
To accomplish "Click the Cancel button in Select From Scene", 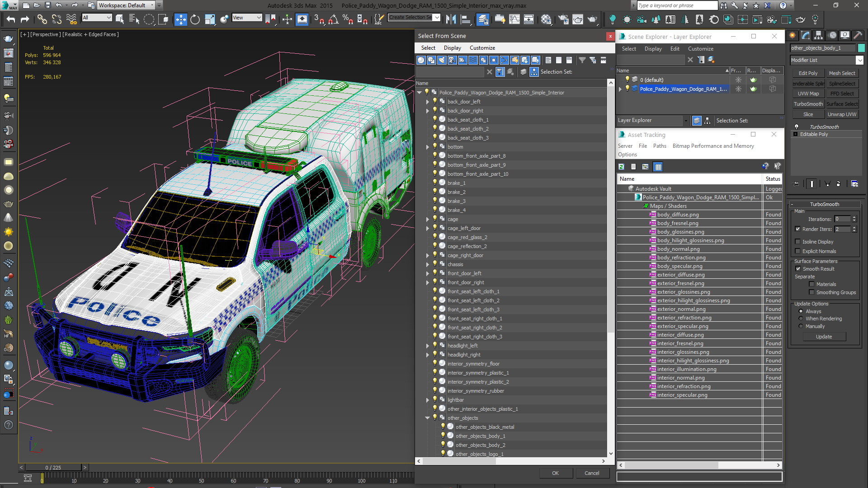I will pyautogui.click(x=592, y=473).
